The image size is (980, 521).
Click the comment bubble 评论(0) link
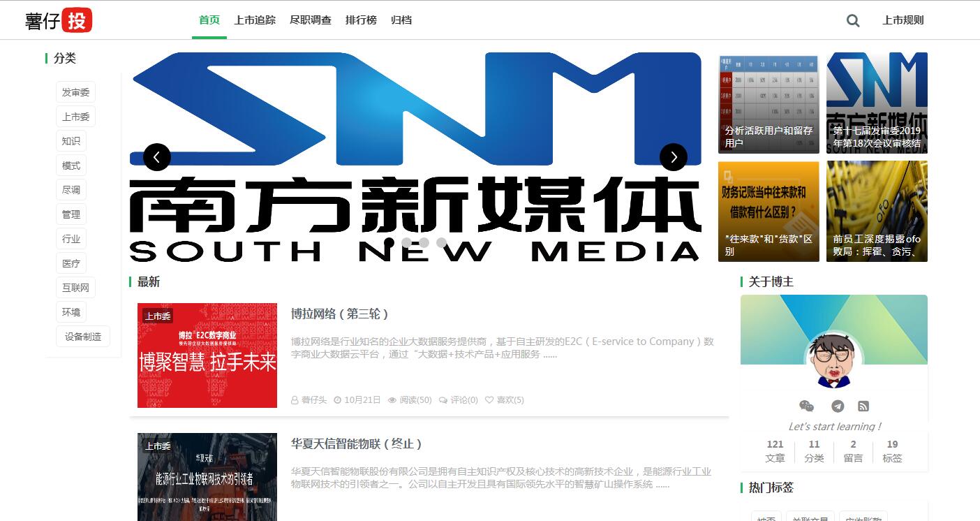tap(459, 400)
